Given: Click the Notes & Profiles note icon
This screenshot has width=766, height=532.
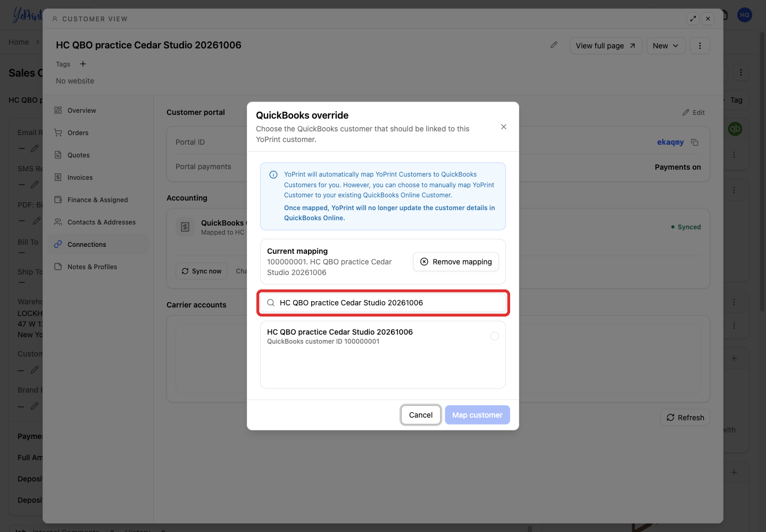Looking at the screenshot, I should pyautogui.click(x=58, y=267).
